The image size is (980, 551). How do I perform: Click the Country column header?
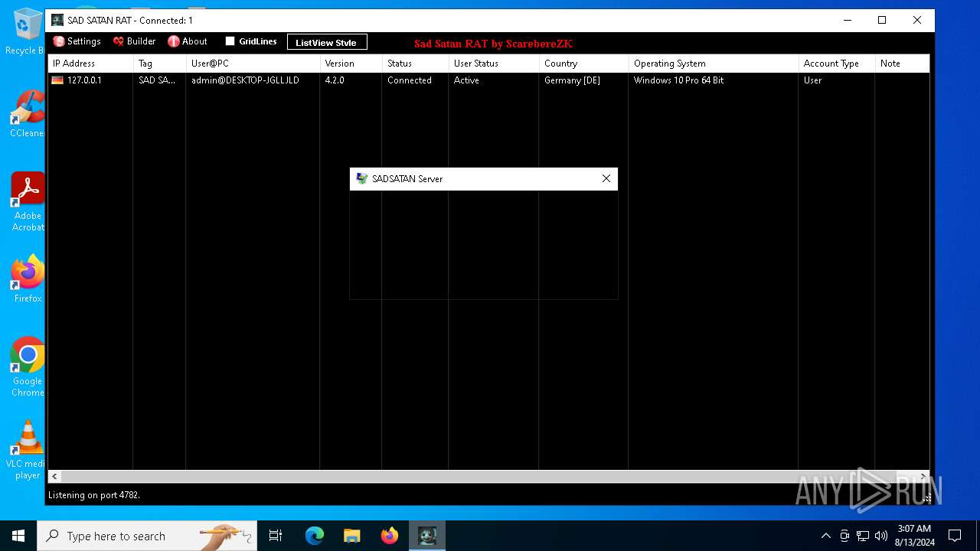(584, 64)
